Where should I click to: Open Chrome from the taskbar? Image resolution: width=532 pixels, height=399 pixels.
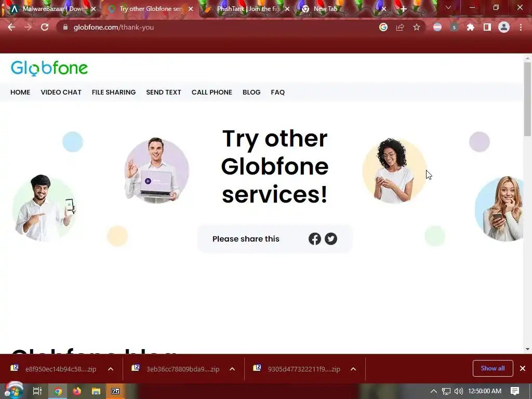coord(58,391)
